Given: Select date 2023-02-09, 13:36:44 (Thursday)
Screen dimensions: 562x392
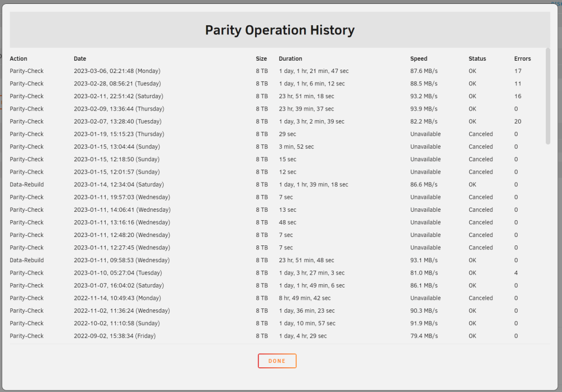Looking at the screenshot, I should pyautogui.click(x=119, y=108).
